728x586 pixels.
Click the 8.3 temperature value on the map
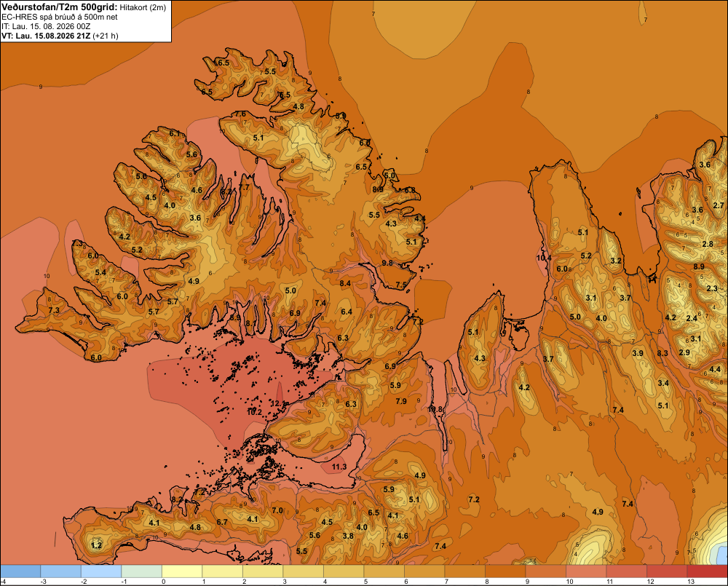click(662, 353)
